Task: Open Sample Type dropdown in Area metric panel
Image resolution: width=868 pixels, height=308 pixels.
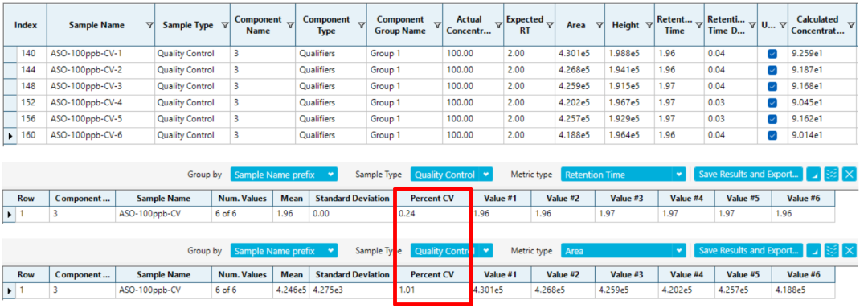Action: pyautogui.click(x=451, y=251)
